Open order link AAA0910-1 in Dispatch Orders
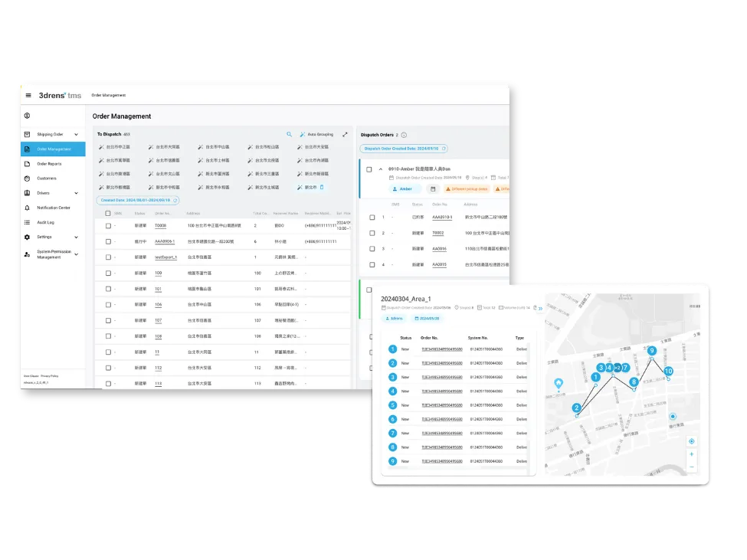This screenshot has width=747, height=560. pos(442,217)
